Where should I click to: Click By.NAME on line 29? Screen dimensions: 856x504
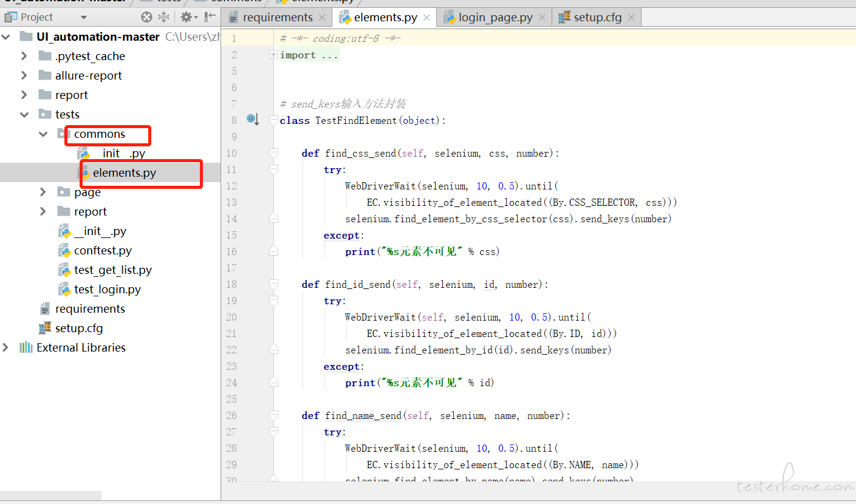(574, 465)
